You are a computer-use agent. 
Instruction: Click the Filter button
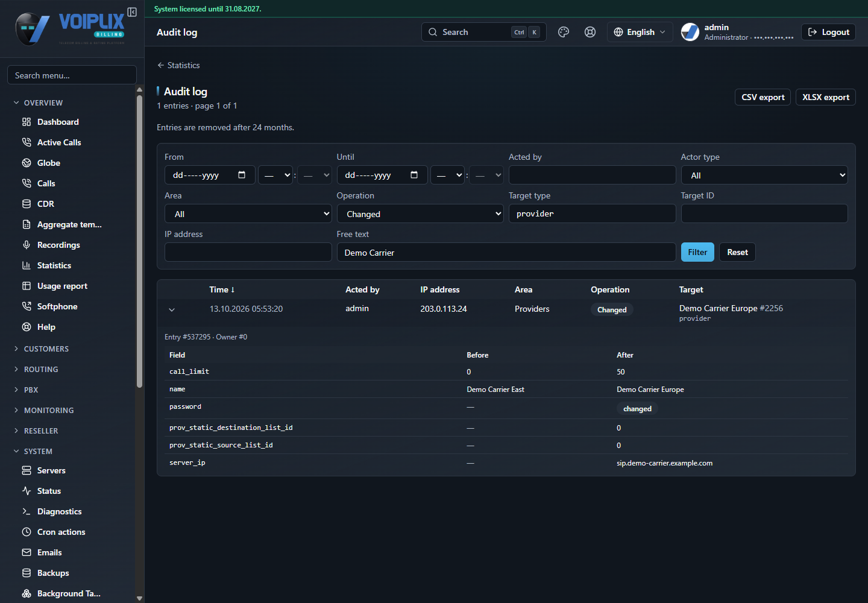coord(697,252)
